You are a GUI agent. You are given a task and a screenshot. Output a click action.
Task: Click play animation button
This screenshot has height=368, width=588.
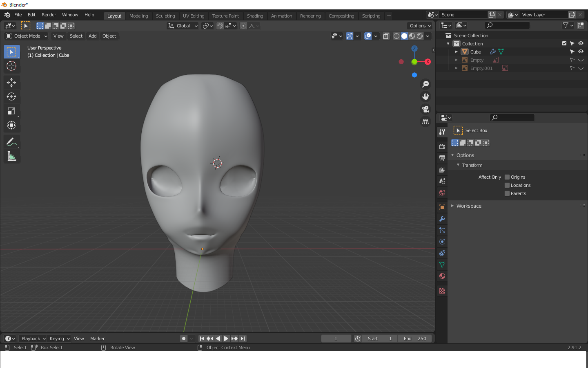click(226, 339)
